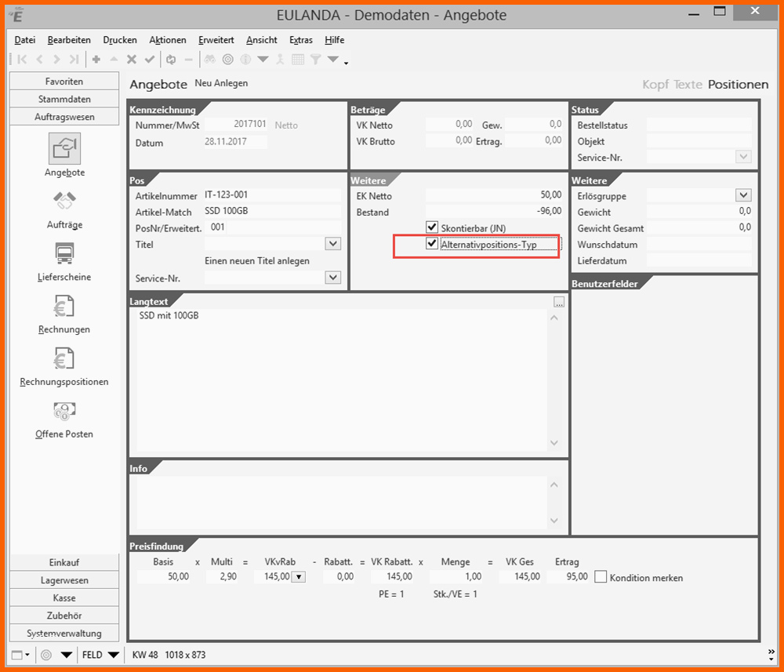Open VKvRab price dropdown arrow
Viewport: 784px width, 672px height.
pyautogui.click(x=299, y=577)
